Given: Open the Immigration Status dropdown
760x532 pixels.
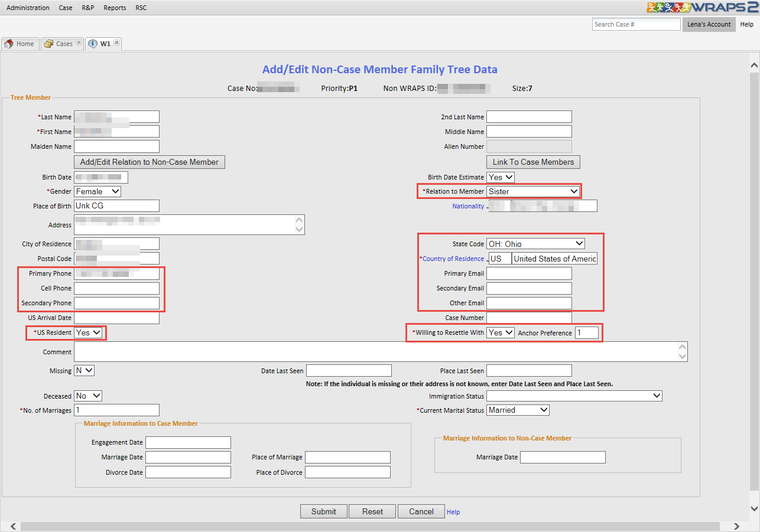Looking at the screenshot, I should click(x=574, y=396).
